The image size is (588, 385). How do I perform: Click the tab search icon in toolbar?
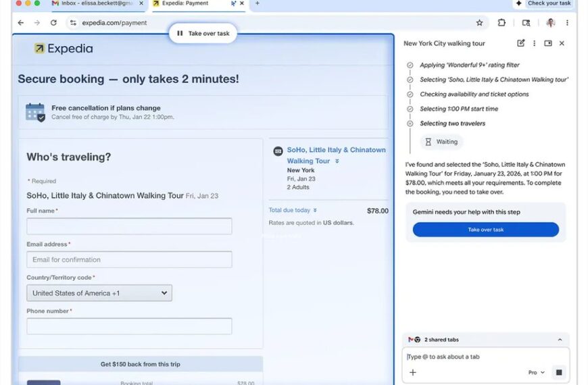526,23
